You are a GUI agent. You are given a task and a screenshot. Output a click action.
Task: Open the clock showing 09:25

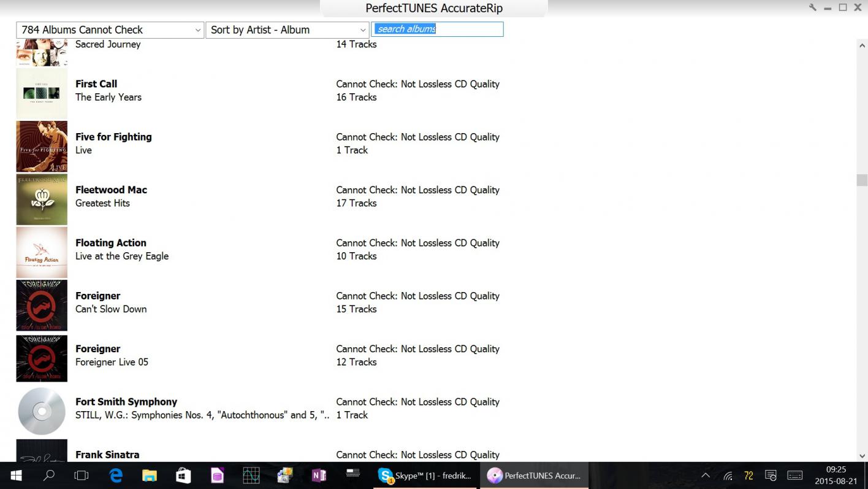coord(836,476)
